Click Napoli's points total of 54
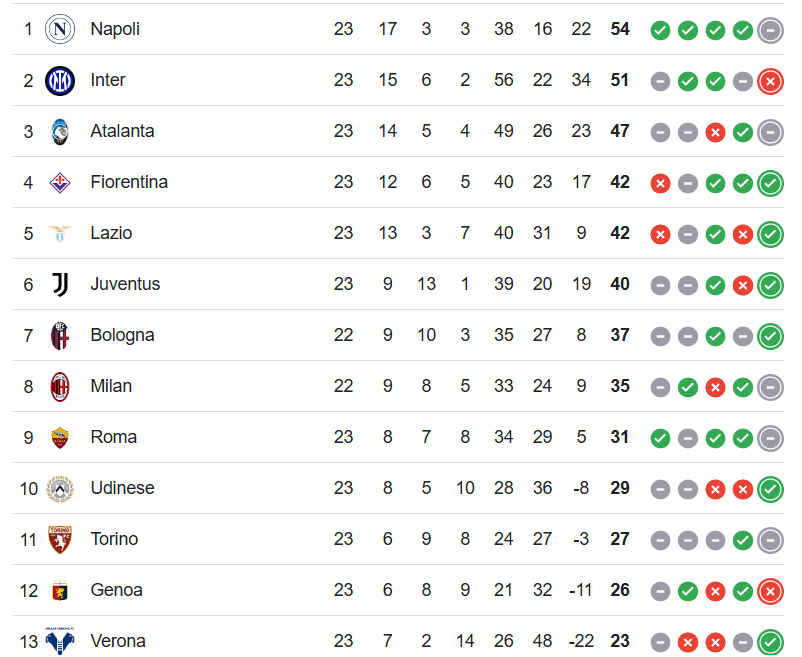Image resolution: width=802 pixels, height=657 pixels. click(x=620, y=29)
